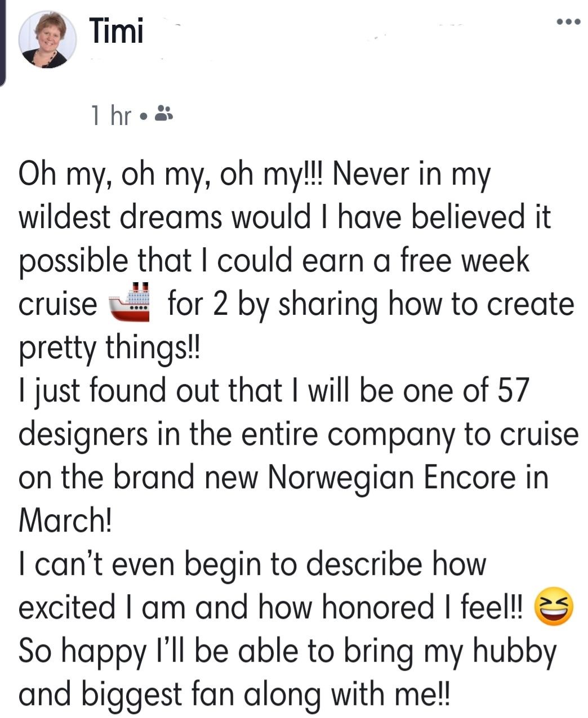This screenshot has height=718, width=588.
Task: Click the 'wildest dreams' phrase
Action: [119, 218]
